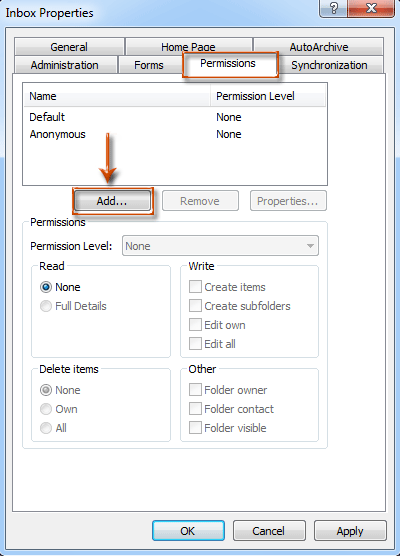Screen dimensions: 400x556
Task: Go to the Forms tab
Action: (149, 65)
